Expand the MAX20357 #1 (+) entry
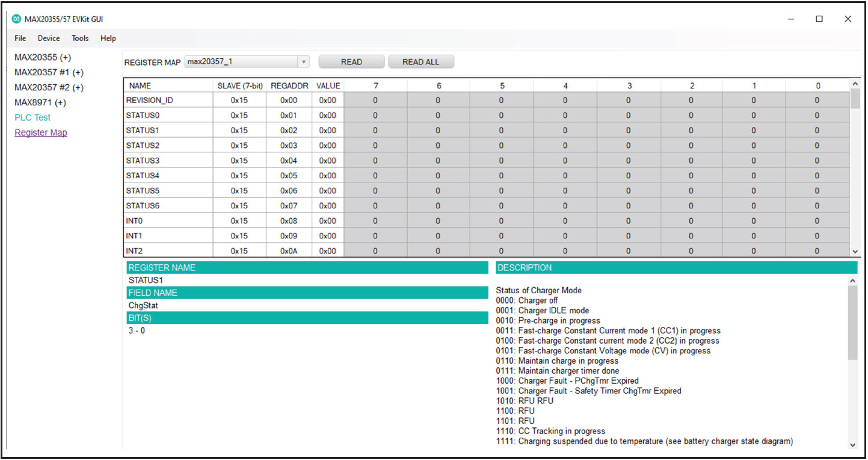868x460 pixels. (49, 72)
